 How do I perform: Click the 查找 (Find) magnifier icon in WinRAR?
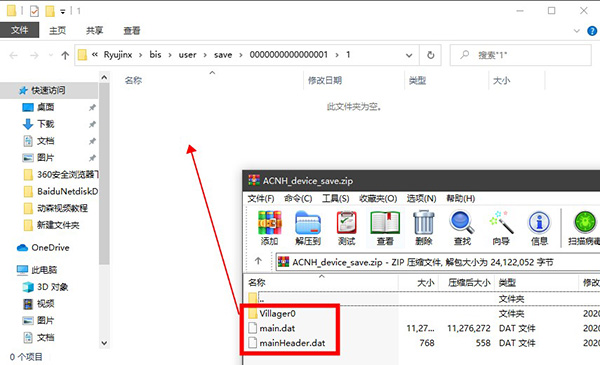point(462,227)
